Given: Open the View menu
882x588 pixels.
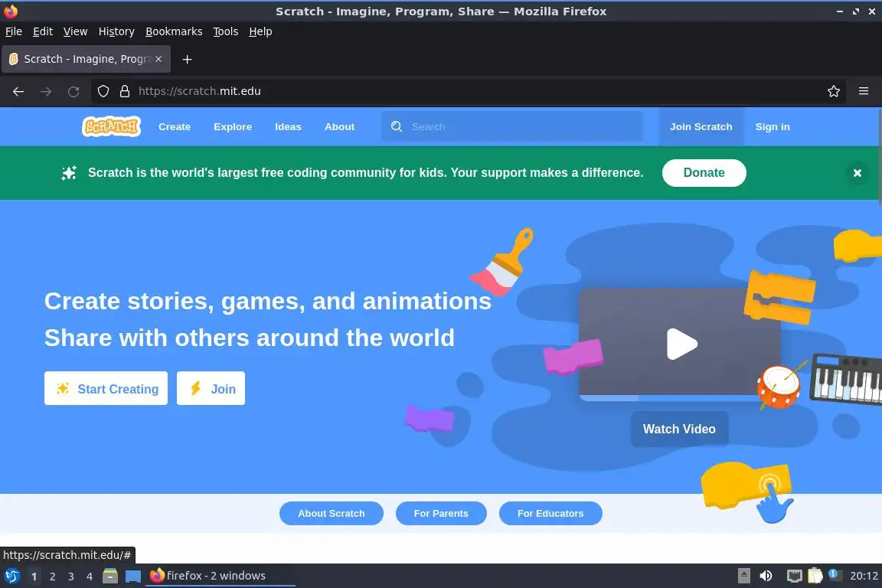Looking at the screenshot, I should pos(75,31).
